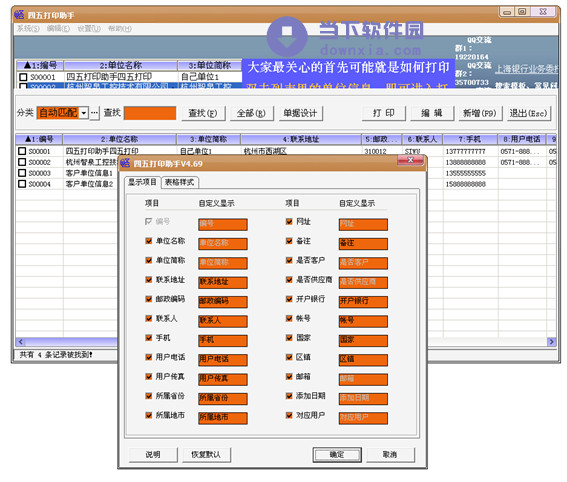567x482 pixels.
Task: Click the app icon in main title bar
Action: tap(19, 15)
